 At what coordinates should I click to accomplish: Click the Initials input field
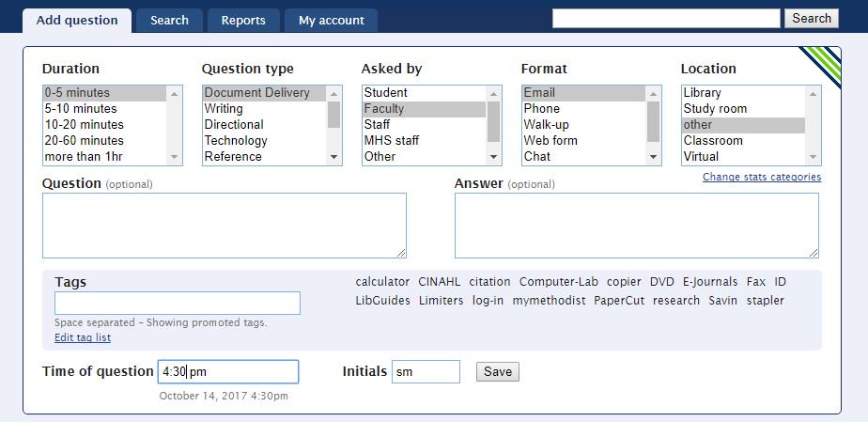[x=426, y=371]
